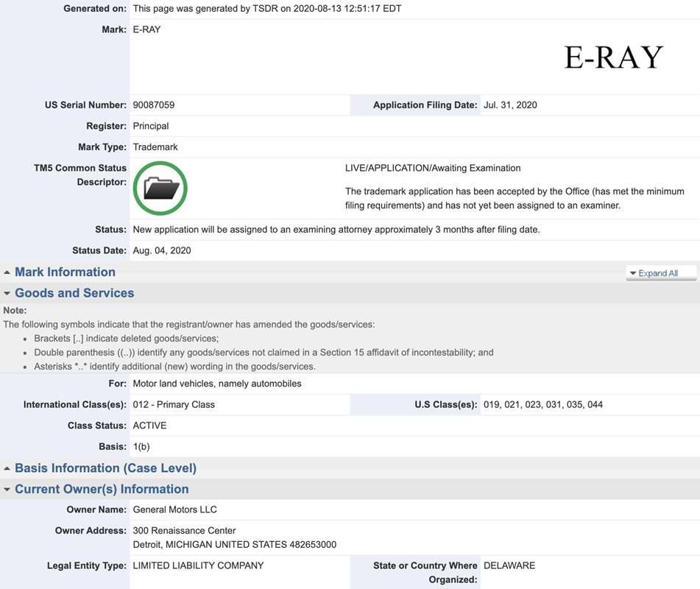Click the disclosure triangle beside Goods and Services
The image size is (700, 589).
(x=7, y=293)
